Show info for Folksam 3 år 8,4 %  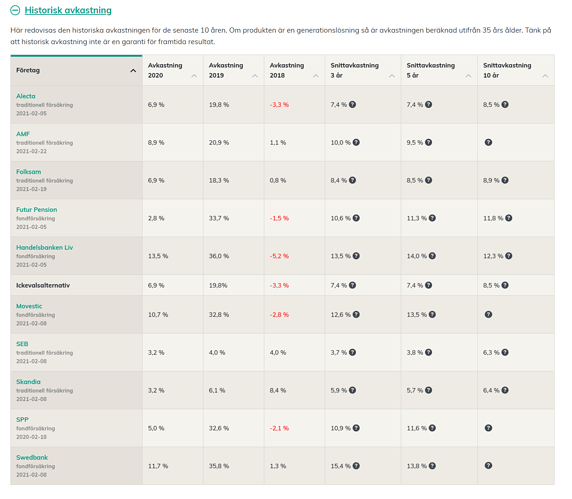pos(352,180)
